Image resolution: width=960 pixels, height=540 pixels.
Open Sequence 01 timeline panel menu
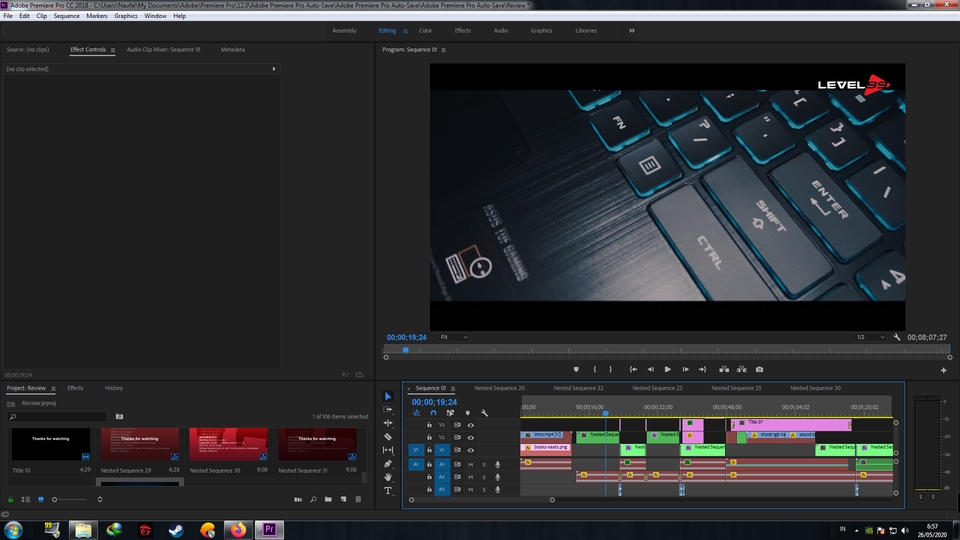[453, 388]
